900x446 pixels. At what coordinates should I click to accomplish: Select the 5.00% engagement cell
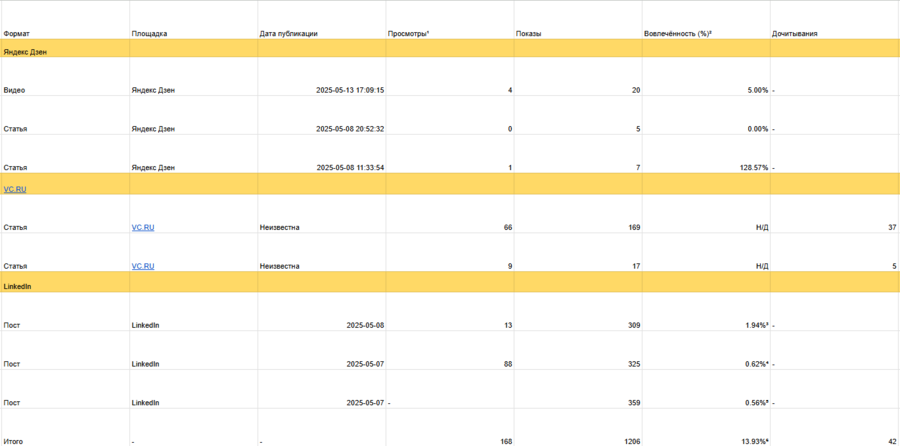pos(706,77)
